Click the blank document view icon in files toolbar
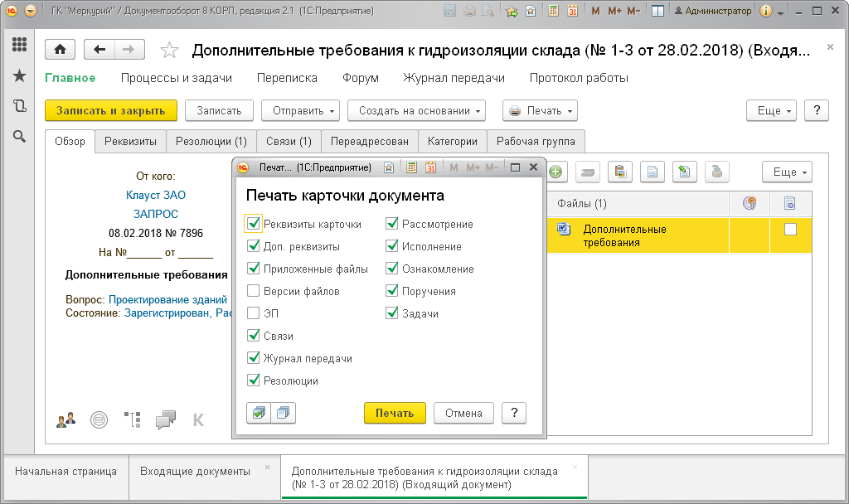The width and height of the screenshot is (849, 504). [653, 172]
